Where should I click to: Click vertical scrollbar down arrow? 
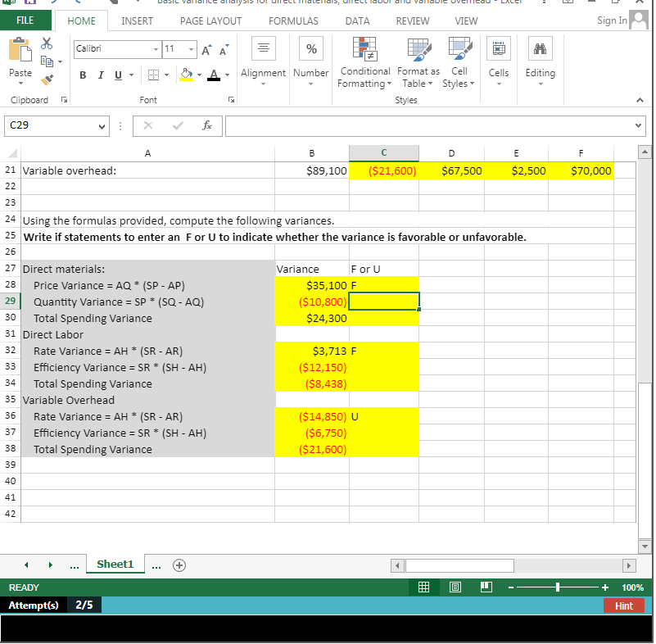point(645,546)
